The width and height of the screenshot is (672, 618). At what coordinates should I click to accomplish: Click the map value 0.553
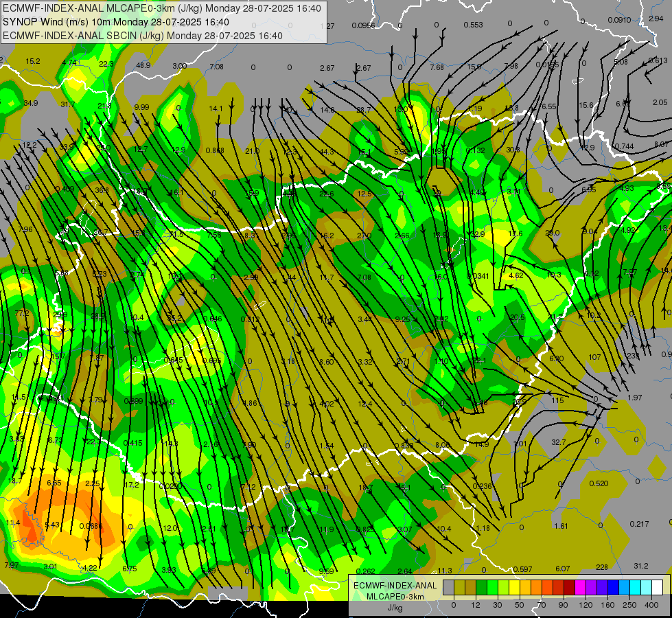pyautogui.click(x=473, y=25)
